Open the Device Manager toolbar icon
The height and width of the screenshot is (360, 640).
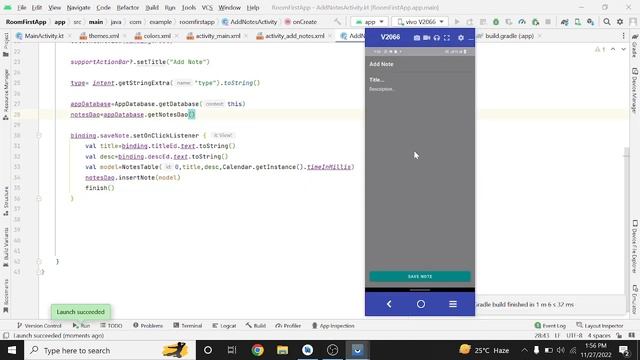(x=578, y=22)
